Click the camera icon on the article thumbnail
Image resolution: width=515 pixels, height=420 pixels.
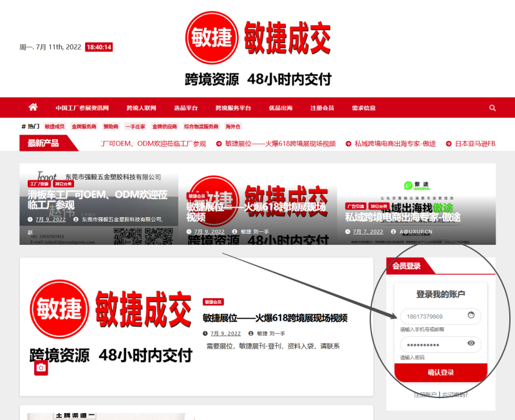coord(41,368)
